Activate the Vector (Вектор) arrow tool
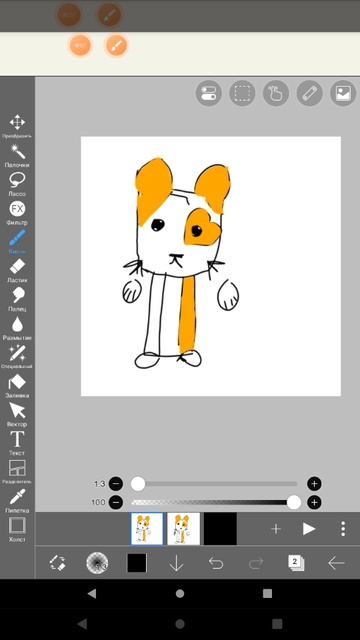The width and height of the screenshot is (360, 640). [17, 415]
